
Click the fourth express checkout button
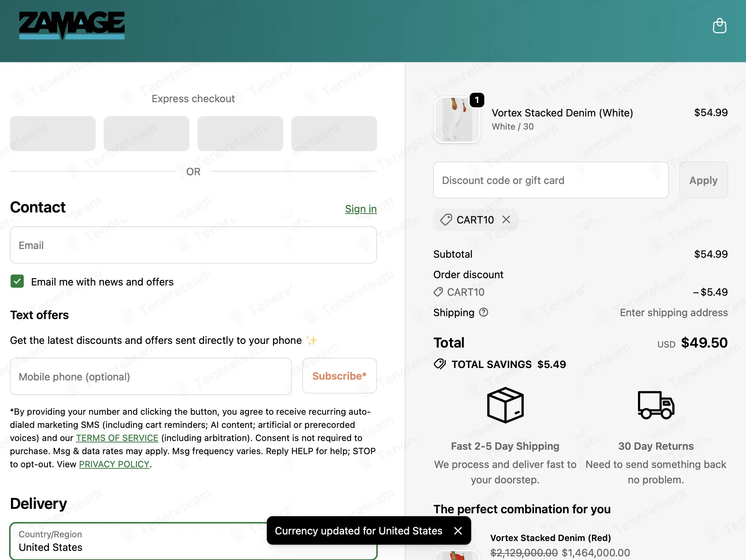[334, 134]
